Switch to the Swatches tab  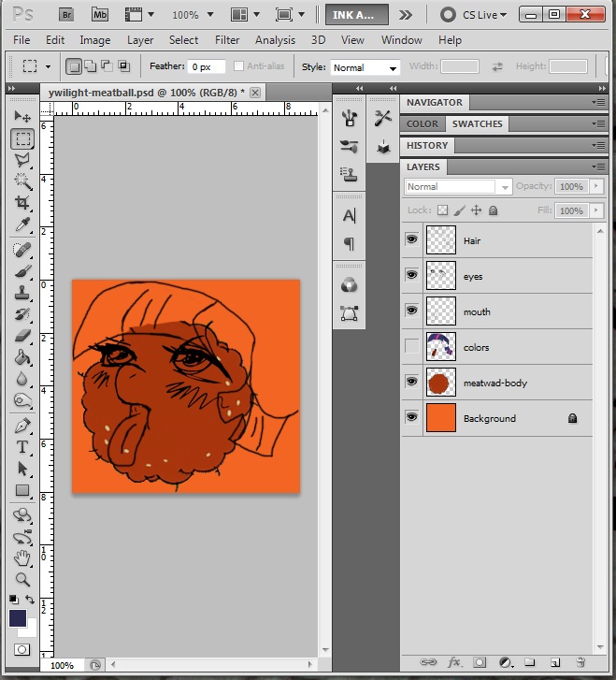pyautogui.click(x=477, y=123)
